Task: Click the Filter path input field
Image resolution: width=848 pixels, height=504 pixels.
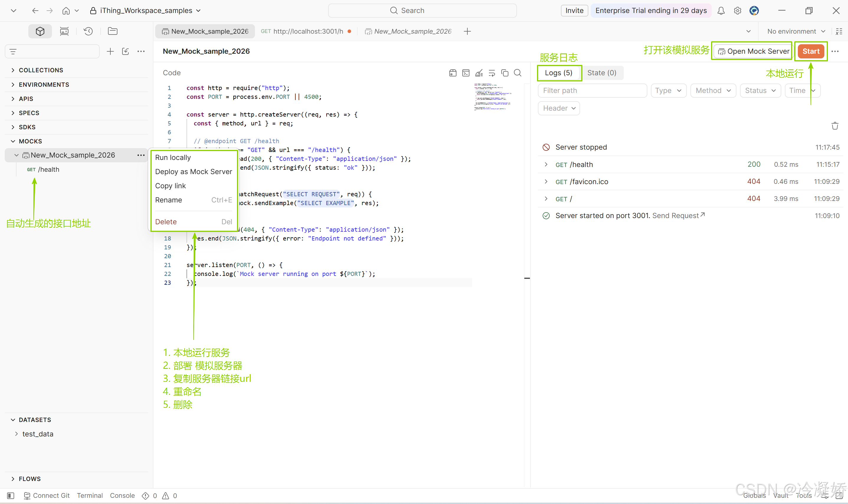Action: point(592,91)
